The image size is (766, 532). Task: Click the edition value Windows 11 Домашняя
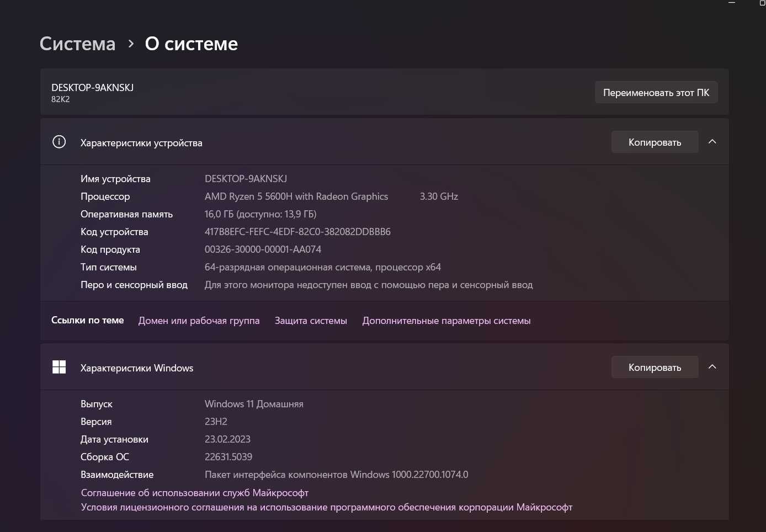tap(254, 404)
